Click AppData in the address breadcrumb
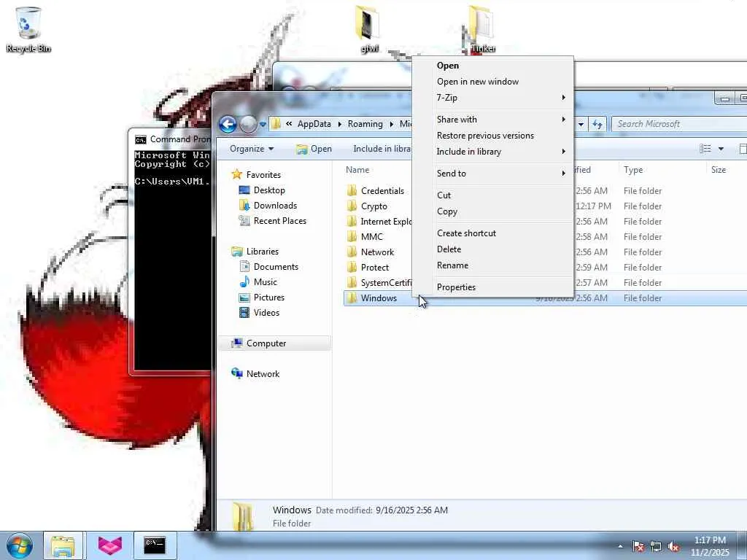 tap(314, 124)
